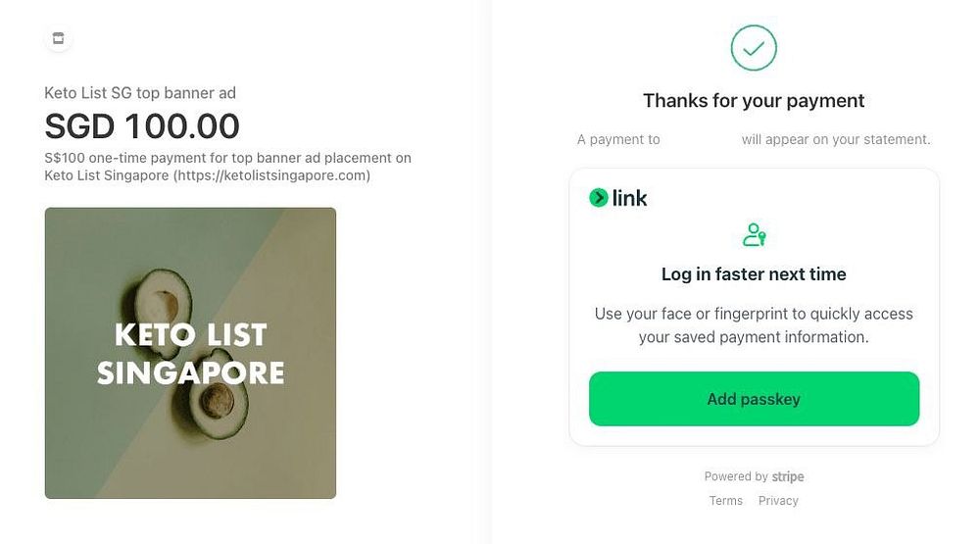Click the KETO LIST SINGAPORE image text
The height and width of the screenshot is (544, 980).
[x=190, y=354]
